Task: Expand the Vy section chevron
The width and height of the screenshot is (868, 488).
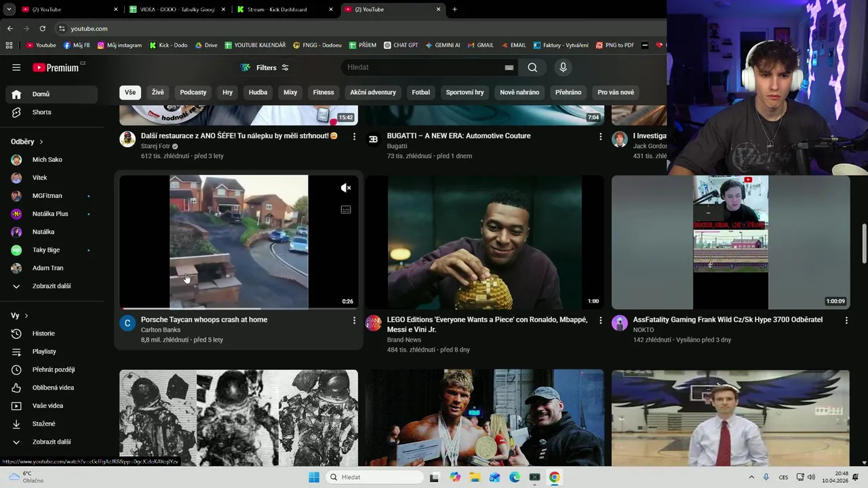Action: tap(26, 316)
